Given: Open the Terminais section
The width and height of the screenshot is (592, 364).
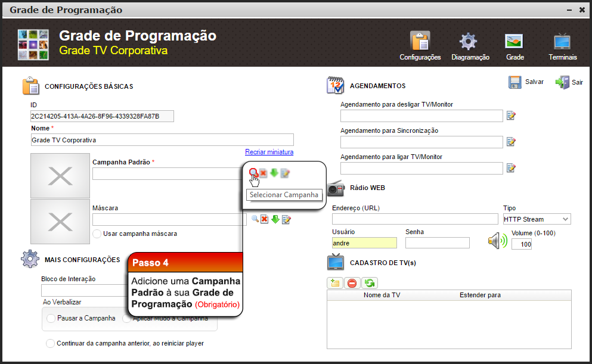Looking at the screenshot, I should pos(561,45).
